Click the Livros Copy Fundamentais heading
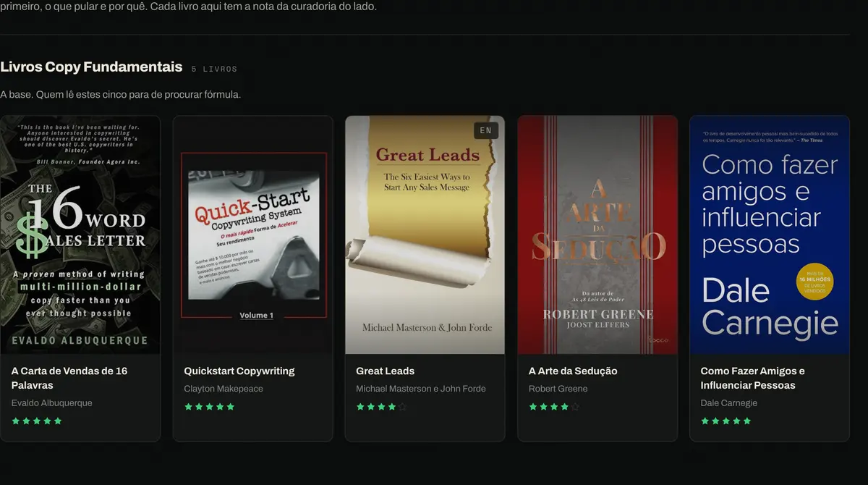Viewport: 868px width, 485px height. tap(91, 67)
